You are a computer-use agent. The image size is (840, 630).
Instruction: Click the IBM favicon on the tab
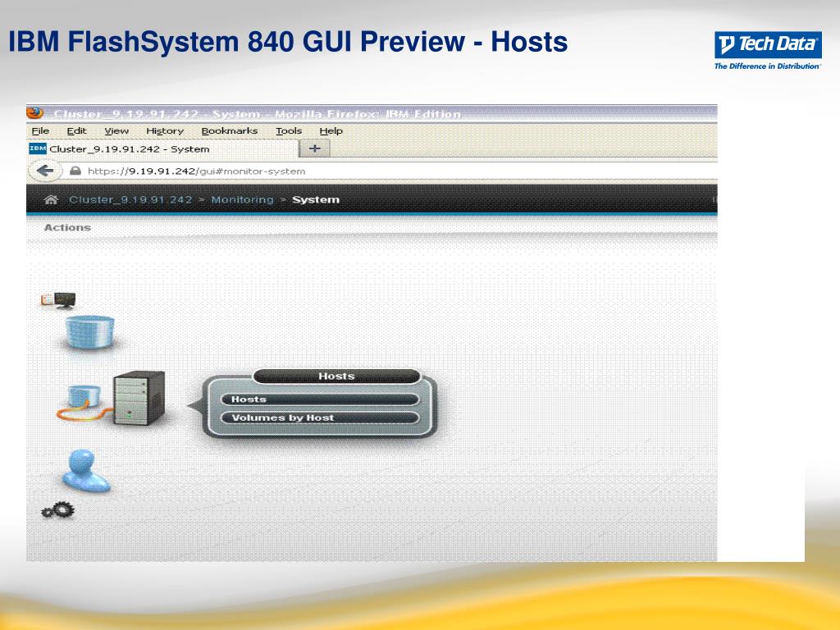coord(38,148)
